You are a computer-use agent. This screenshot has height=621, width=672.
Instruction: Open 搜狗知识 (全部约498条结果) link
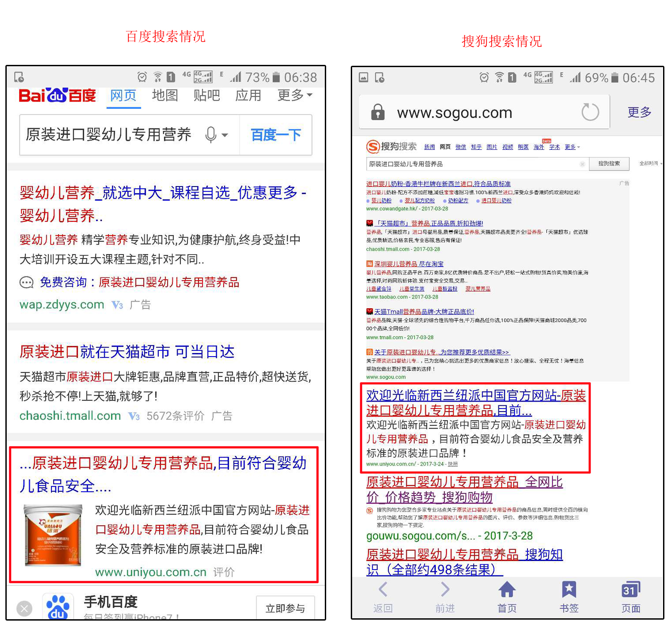coord(464,562)
